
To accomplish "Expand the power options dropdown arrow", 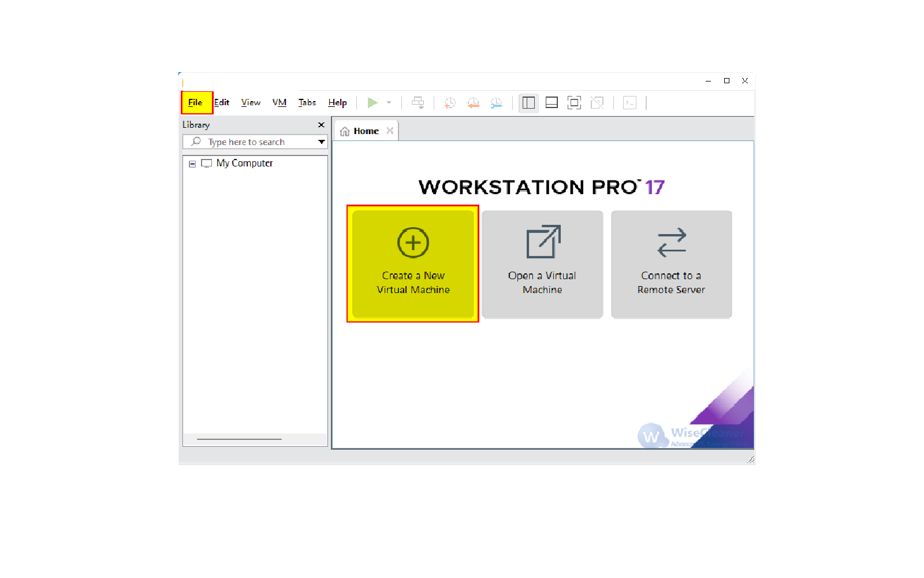I will pos(389,102).
